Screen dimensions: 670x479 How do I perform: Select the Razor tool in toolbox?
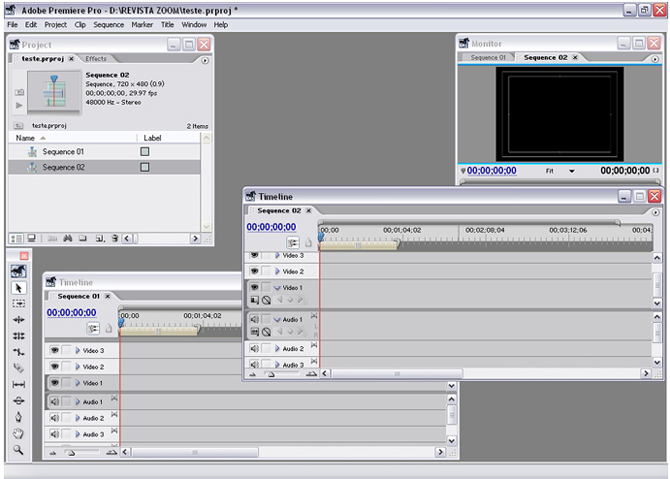[18, 367]
